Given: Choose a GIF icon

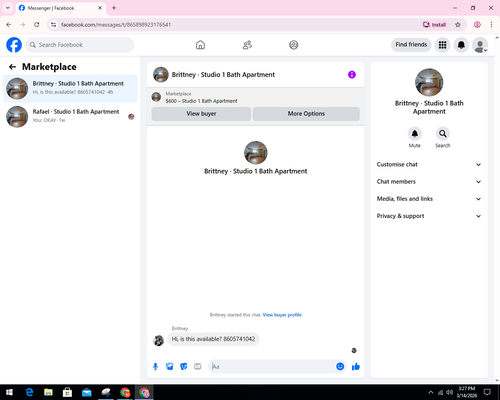Looking at the screenshot, I should coord(198,367).
